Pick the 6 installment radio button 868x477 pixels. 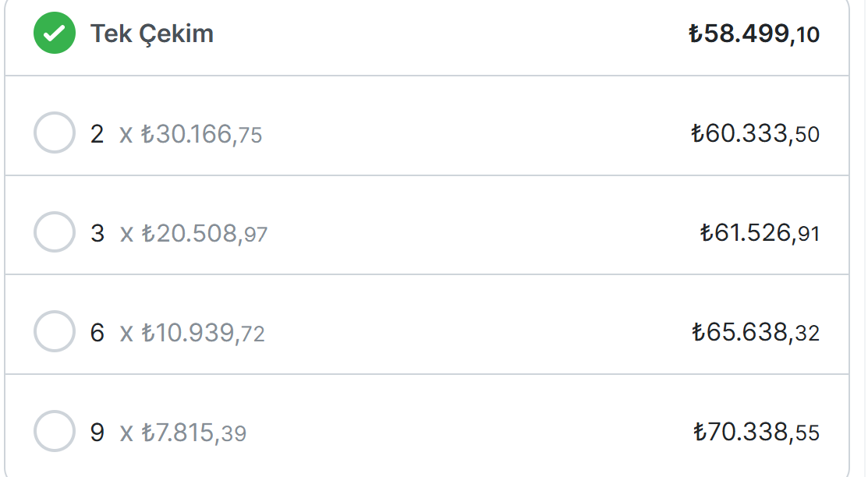point(55,332)
